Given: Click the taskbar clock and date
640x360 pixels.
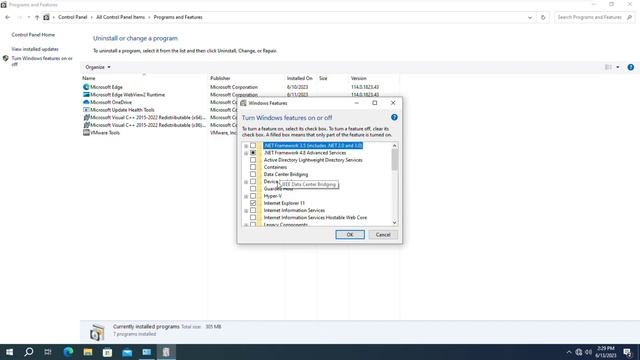Looking at the screenshot, I should point(606,352).
